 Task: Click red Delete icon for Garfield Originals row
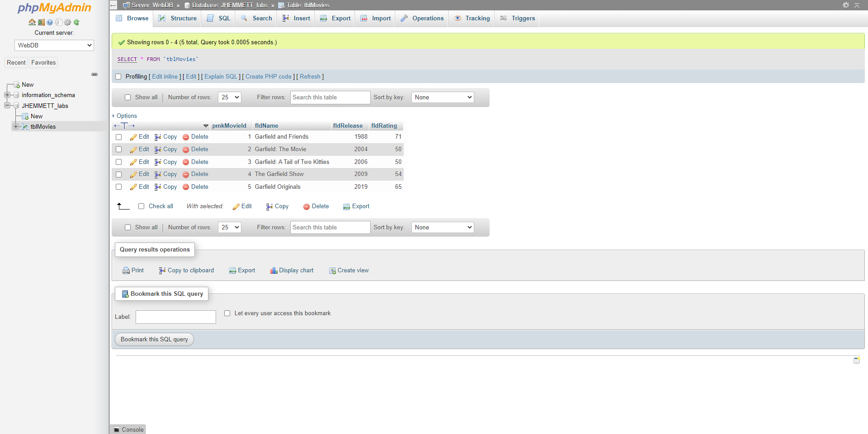coord(186,187)
